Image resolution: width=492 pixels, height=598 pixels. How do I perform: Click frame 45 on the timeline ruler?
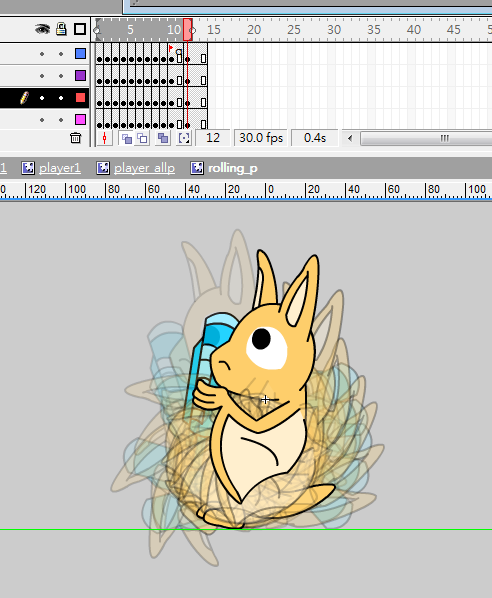[453, 29]
